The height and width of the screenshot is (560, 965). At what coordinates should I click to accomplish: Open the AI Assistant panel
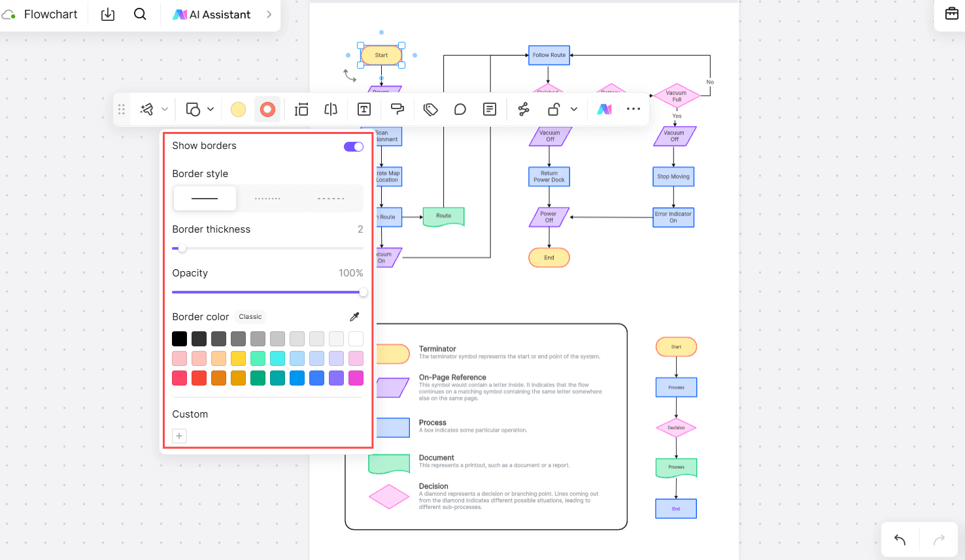coord(211,14)
